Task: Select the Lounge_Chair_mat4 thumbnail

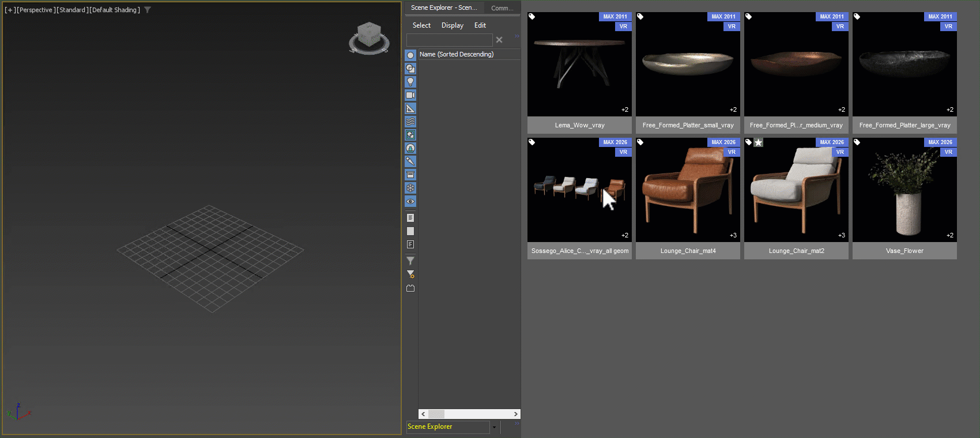Action: point(688,190)
